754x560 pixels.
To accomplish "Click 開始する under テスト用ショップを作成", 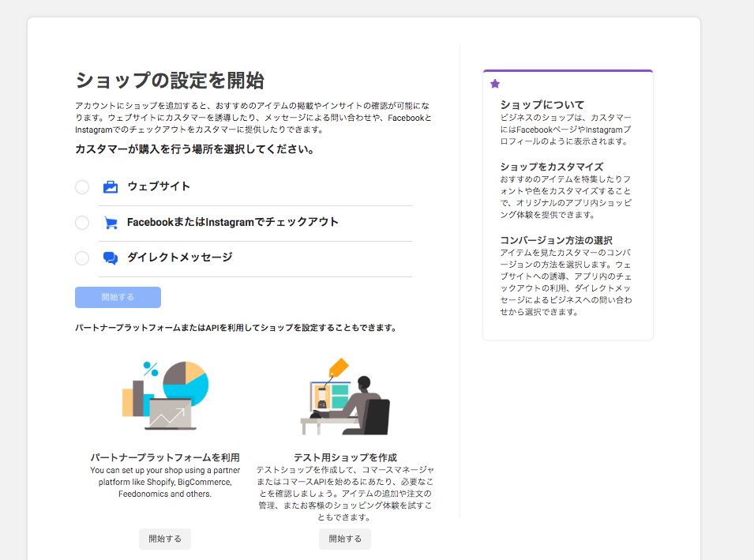I will coord(345,539).
